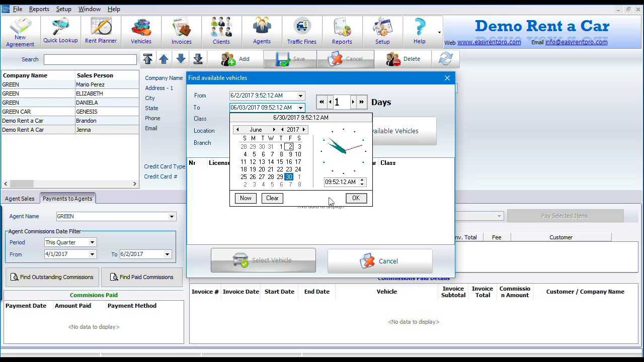Click the Refresh icon on the toolbar
Image resolution: width=644 pixels, height=362 pixels.
[x=446, y=59]
